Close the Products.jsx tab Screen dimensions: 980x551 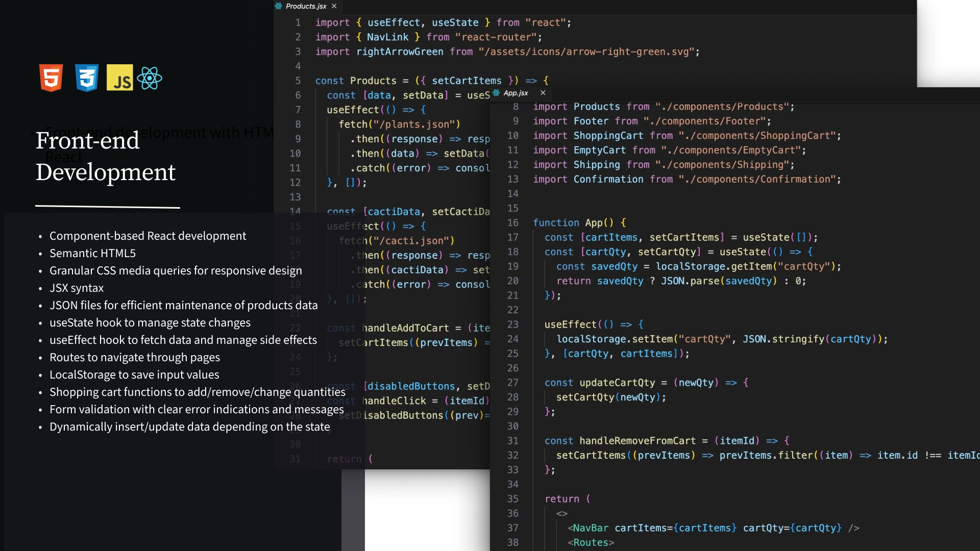334,6
